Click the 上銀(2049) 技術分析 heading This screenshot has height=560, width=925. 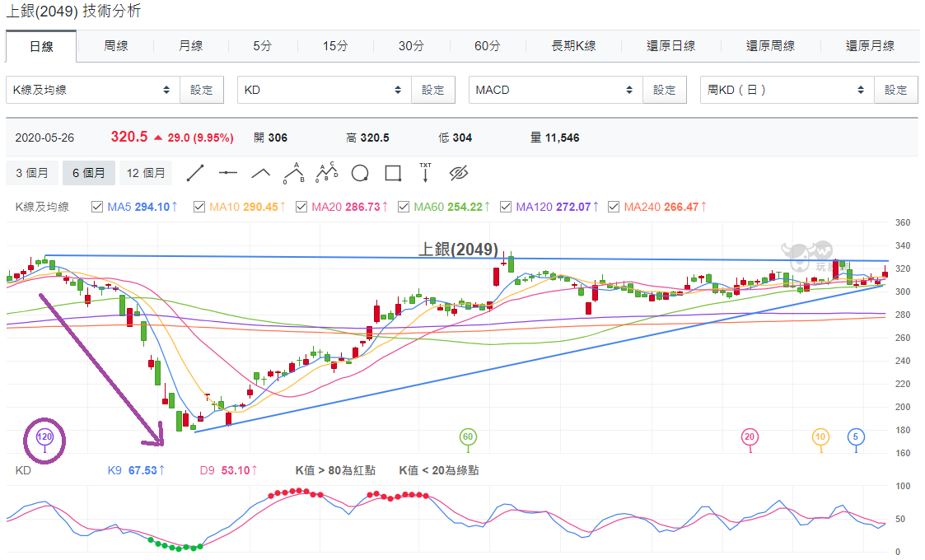(73, 12)
